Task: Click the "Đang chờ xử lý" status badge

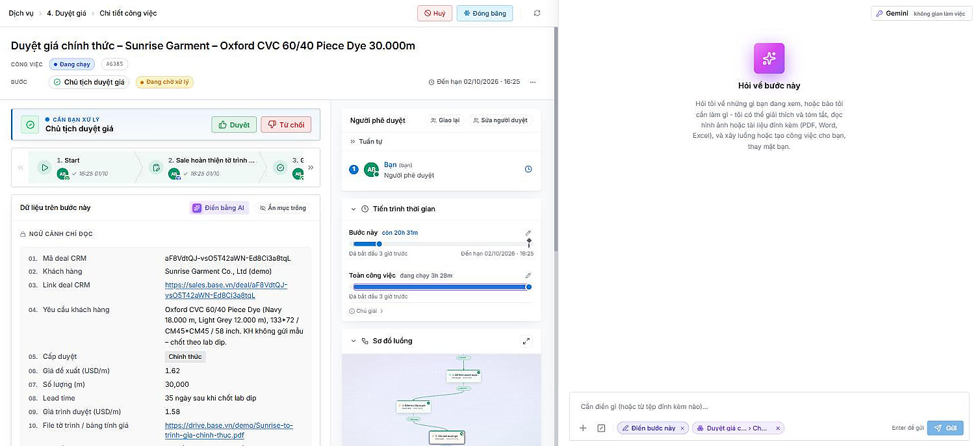Action: click(x=165, y=83)
